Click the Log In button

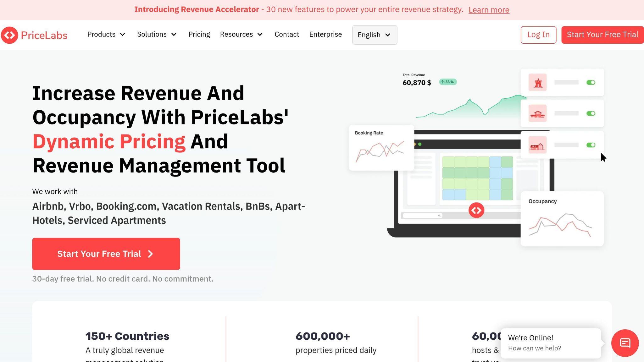pyautogui.click(x=538, y=35)
